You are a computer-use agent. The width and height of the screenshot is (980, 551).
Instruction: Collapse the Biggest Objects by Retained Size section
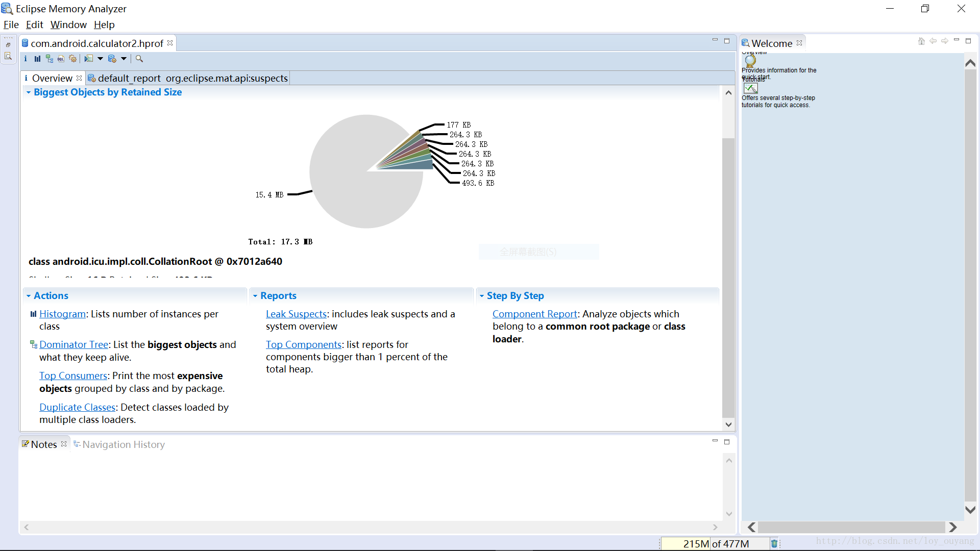[x=29, y=92]
